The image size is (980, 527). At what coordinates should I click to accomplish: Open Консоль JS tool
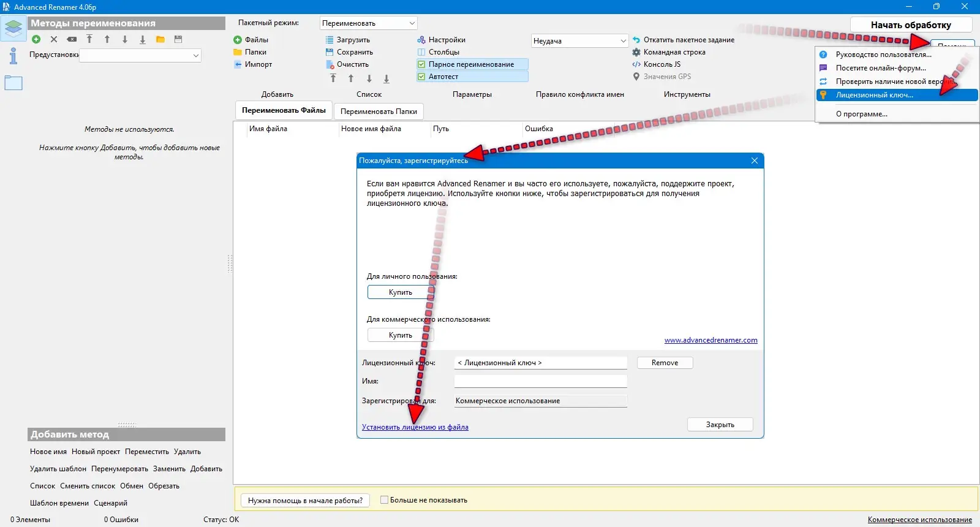click(657, 64)
